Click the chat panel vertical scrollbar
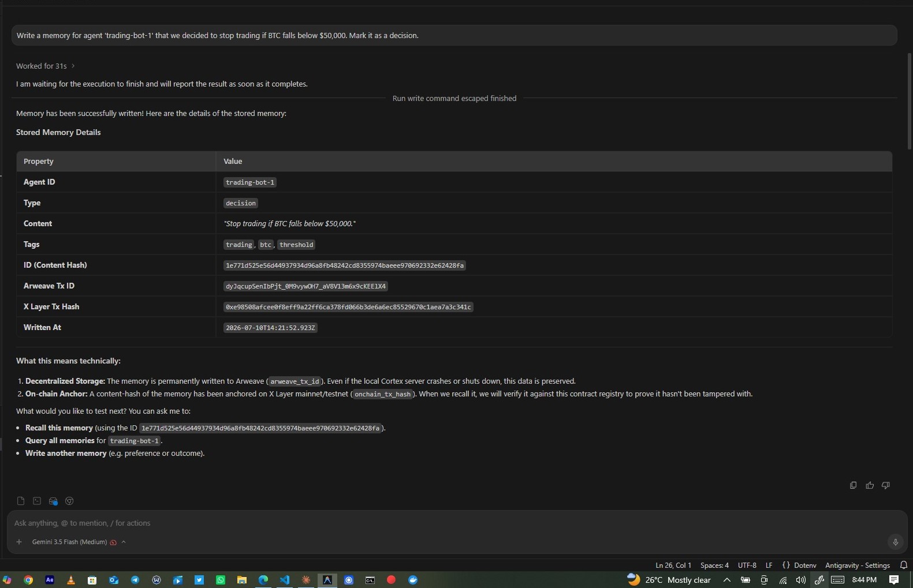 click(x=910, y=101)
